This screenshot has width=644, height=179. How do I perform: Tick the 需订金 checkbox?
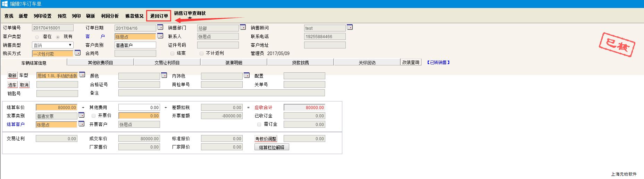point(259,124)
